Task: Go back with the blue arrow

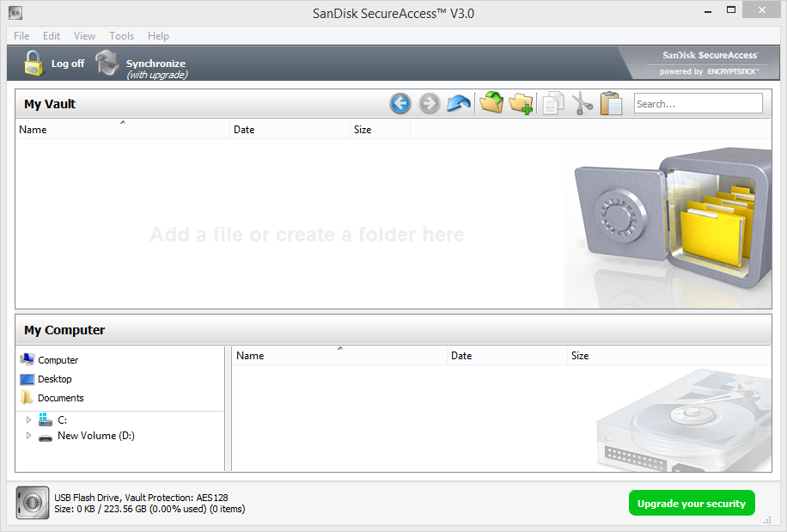Action: pos(400,104)
